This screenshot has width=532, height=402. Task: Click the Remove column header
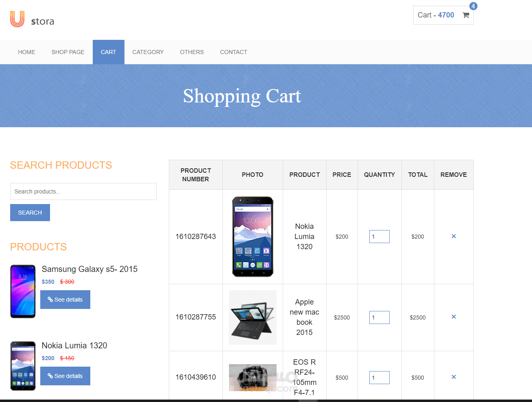pyautogui.click(x=454, y=175)
